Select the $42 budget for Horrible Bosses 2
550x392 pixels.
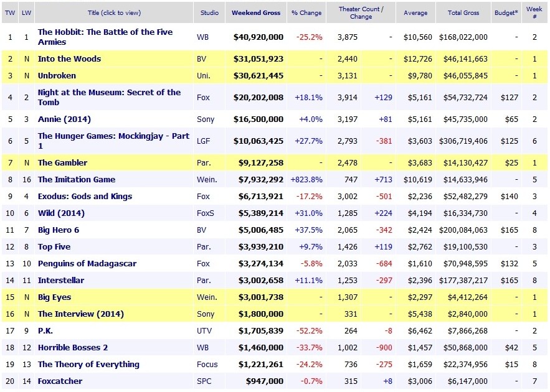pos(511,347)
